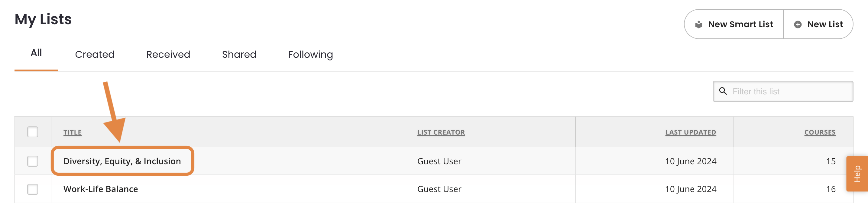The width and height of the screenshot is (868, 212).
Task: Open the Shared tab
Action: (x=239, y=54)
